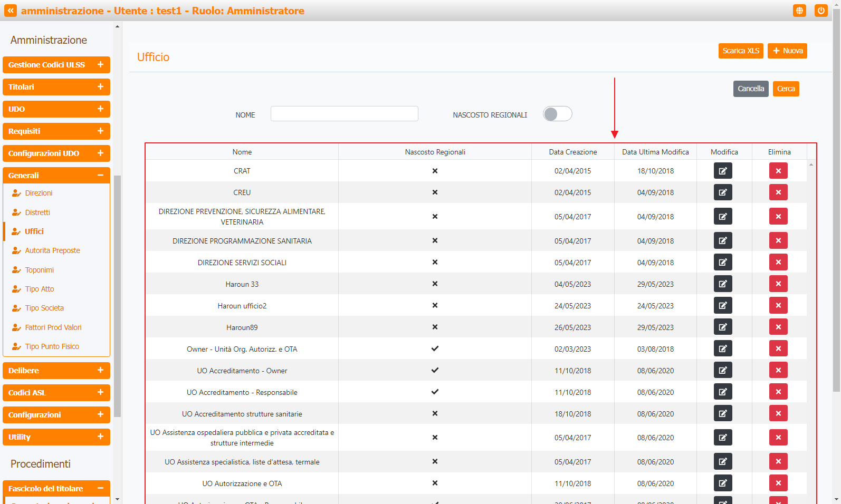Edit the UO Accreditamento - Owner row
The height and width of the screenshot is (504, 841).
(x=722, y=371)
